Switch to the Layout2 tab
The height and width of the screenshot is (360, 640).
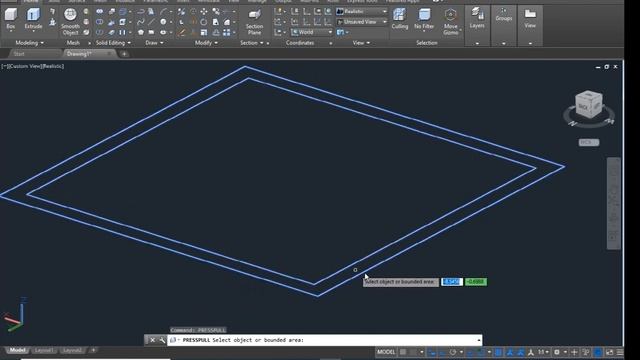pyautogui.click(x=72, y=350)
